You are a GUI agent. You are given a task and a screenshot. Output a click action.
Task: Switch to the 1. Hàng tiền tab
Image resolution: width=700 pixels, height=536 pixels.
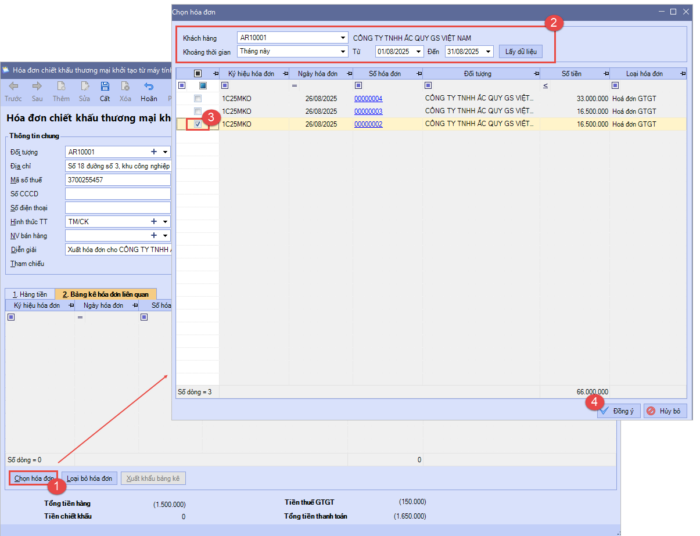point(29,293)
